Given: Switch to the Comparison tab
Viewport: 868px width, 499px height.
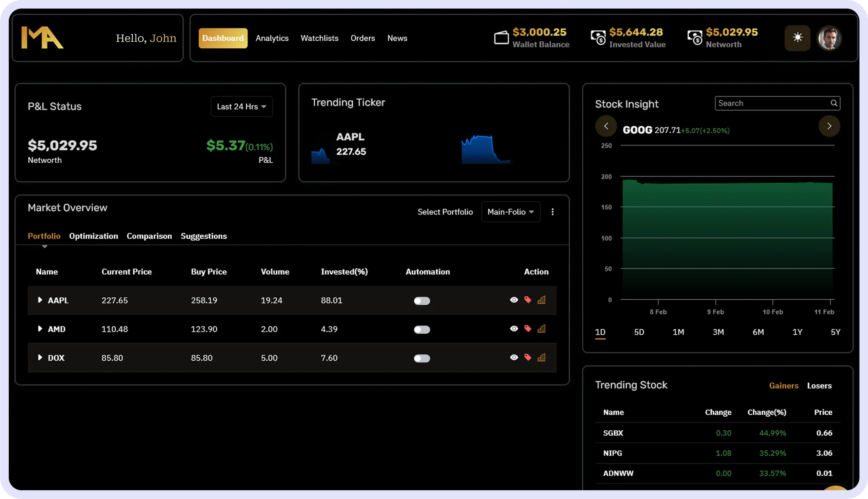Looking at the screenshot, I should click(149, 236).
